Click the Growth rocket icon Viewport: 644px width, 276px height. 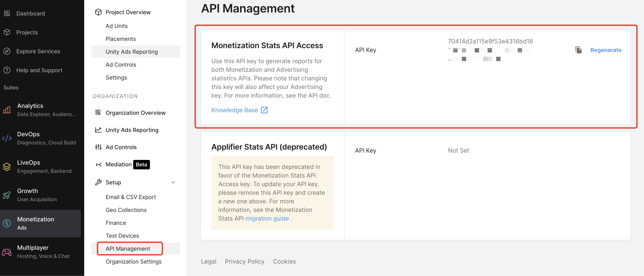[x=7, y=195]
